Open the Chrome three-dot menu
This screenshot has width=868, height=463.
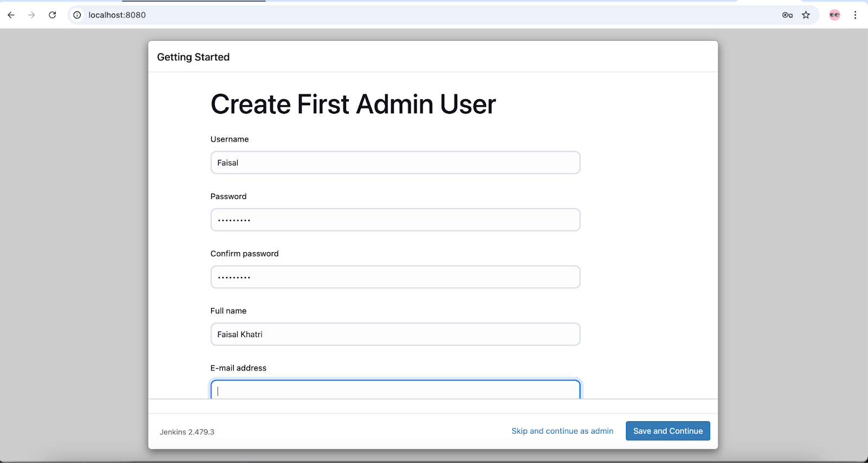click(x=855, y=15)
